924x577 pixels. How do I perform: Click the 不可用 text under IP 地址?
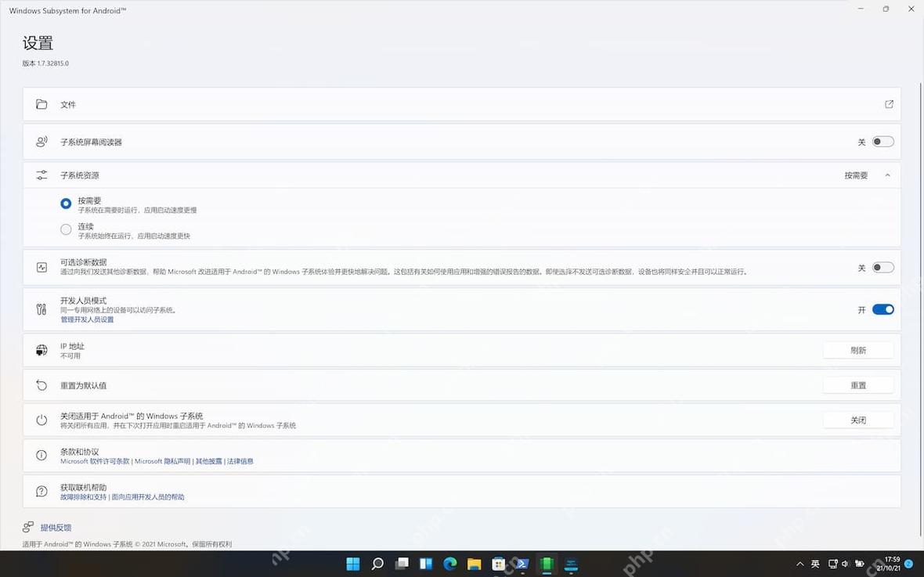point(70,355)
